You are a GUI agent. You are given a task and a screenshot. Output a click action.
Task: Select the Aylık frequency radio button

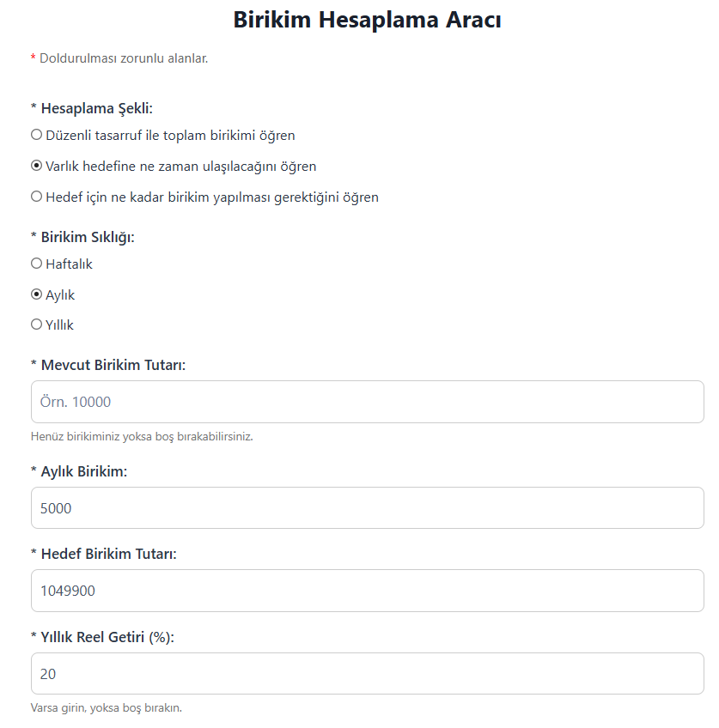click(x=36, y=294)
